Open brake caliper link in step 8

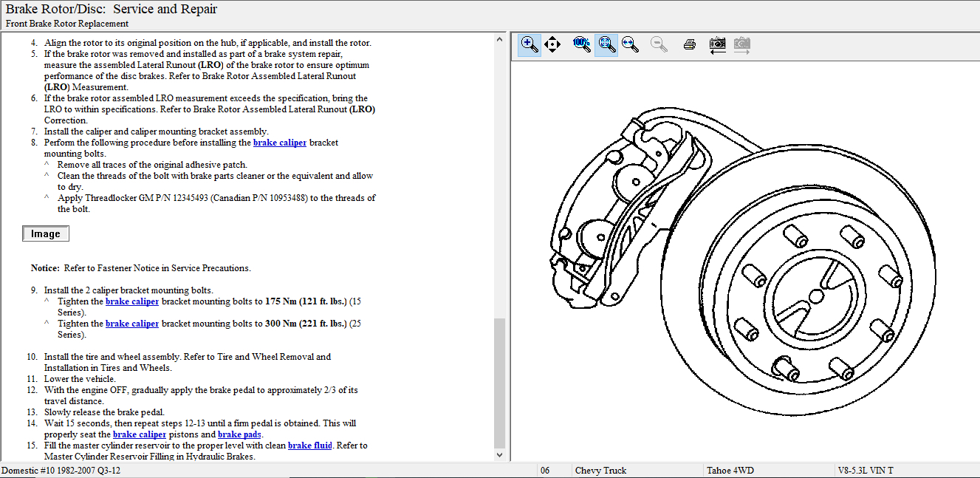pyautogui.click(x=279, y=143)
